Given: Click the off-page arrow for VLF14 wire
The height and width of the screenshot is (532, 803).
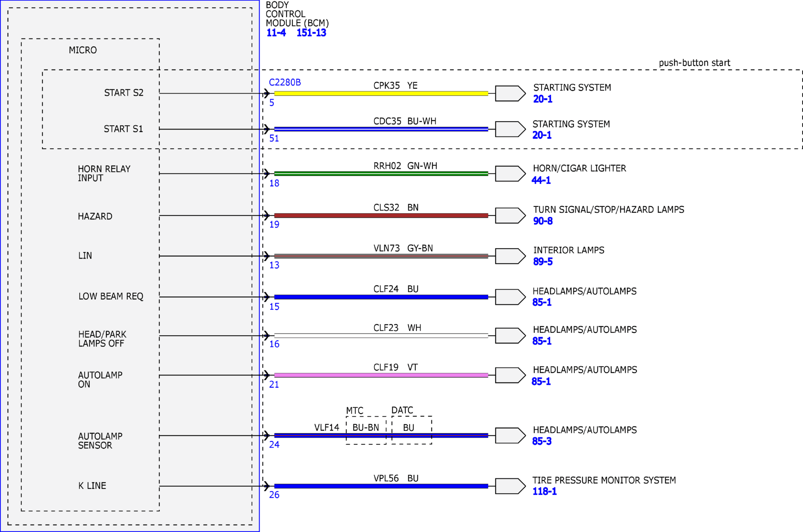Looking at the screenshot, I should 510,435.
